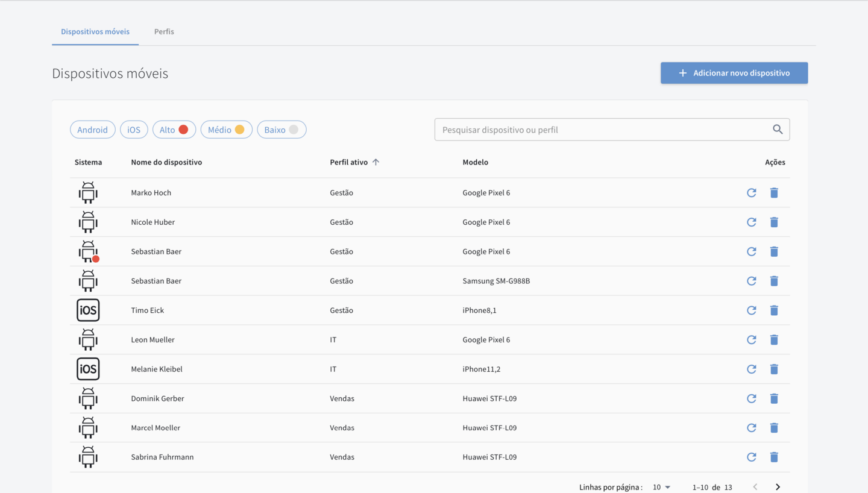Viewport: 868px width, 493px height.
Task: Toggle the iOS filter chip
Action: coord(134,130)
